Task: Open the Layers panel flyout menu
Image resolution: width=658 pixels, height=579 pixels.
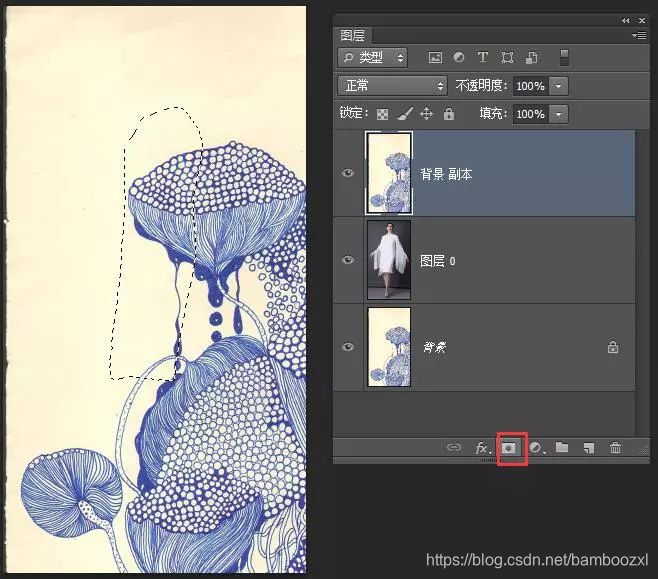Action: pos(639,36)
